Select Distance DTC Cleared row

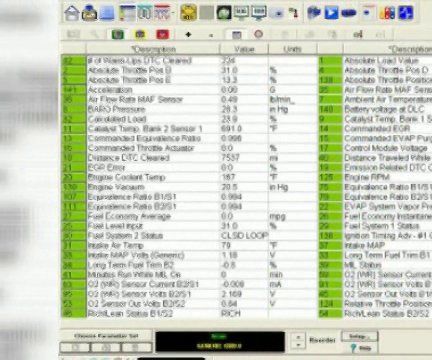pyautogui.click(x=189, y=158)
